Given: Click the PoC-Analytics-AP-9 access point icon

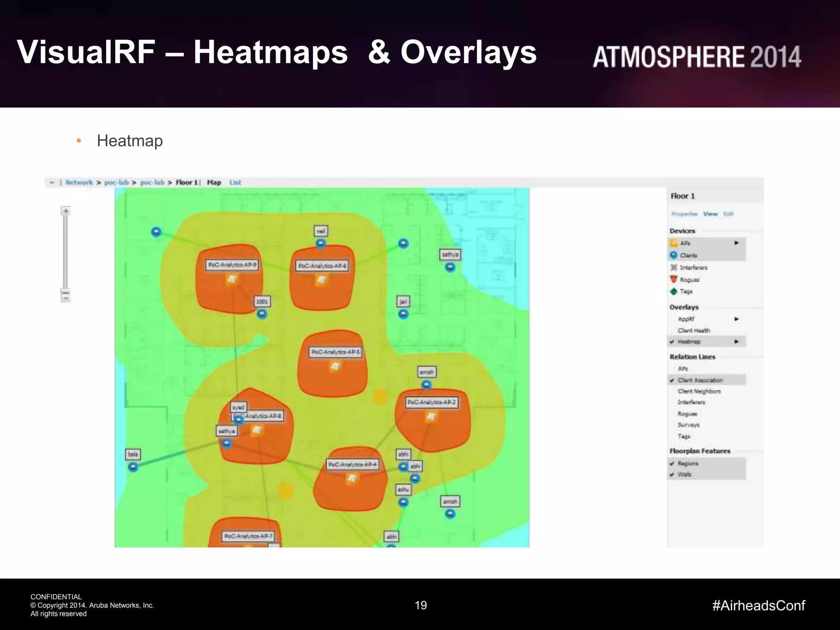Looking at the screenshot, I should (232, 279).
